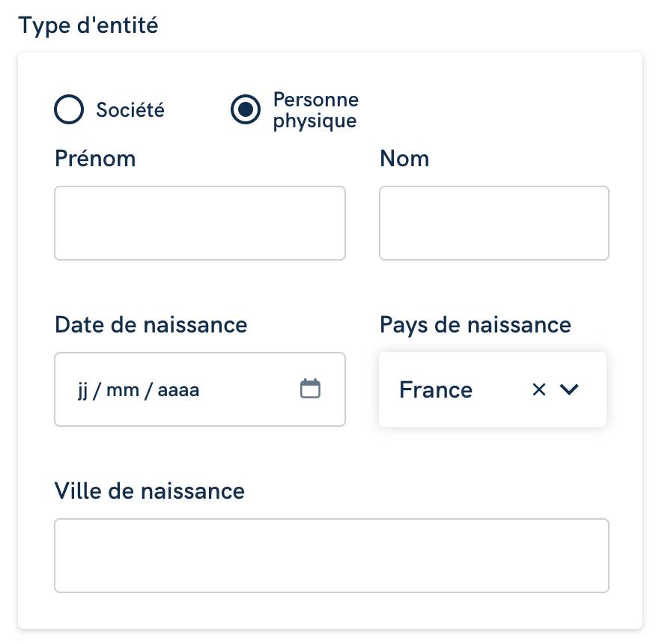Image resolution: width=656 pixels, height=644 pixels.
Task: Open the calendar date picker icon
Action: point(310,389)
